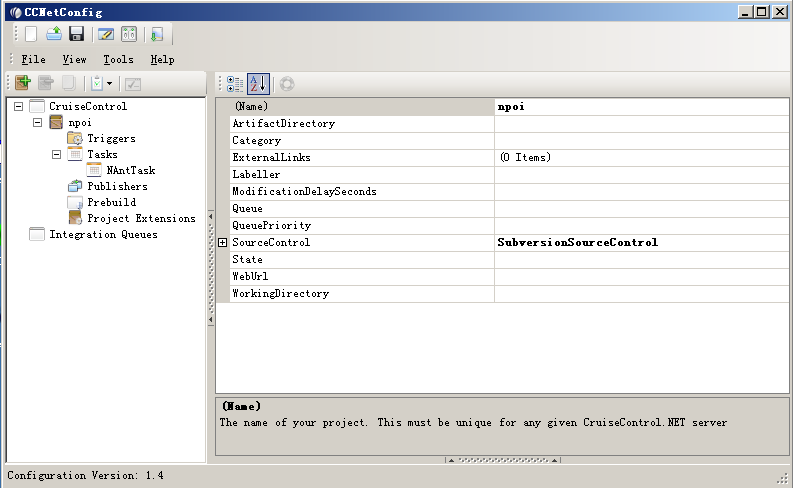Click the Publishers icon in the project tree
Screen dimensions: 793x488
(75, 186)
